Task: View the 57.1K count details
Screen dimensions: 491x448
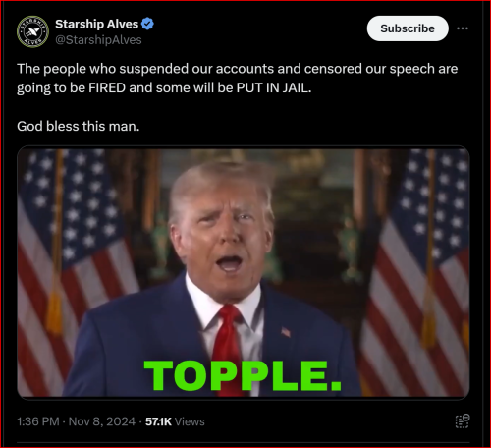Action: tap(158, 421)
